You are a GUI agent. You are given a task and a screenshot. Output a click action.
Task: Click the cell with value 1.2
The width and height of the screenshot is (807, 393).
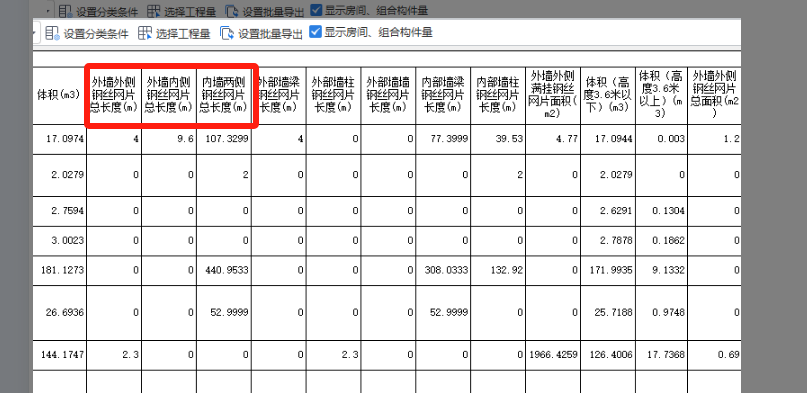click(714, 139)
